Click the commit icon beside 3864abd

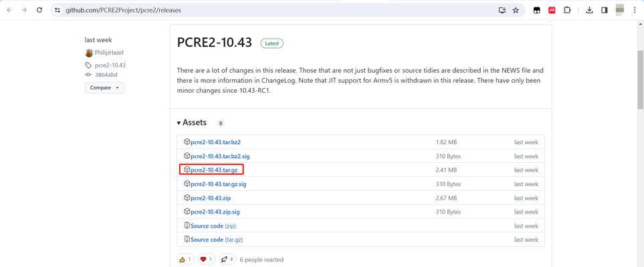(88, 75)
